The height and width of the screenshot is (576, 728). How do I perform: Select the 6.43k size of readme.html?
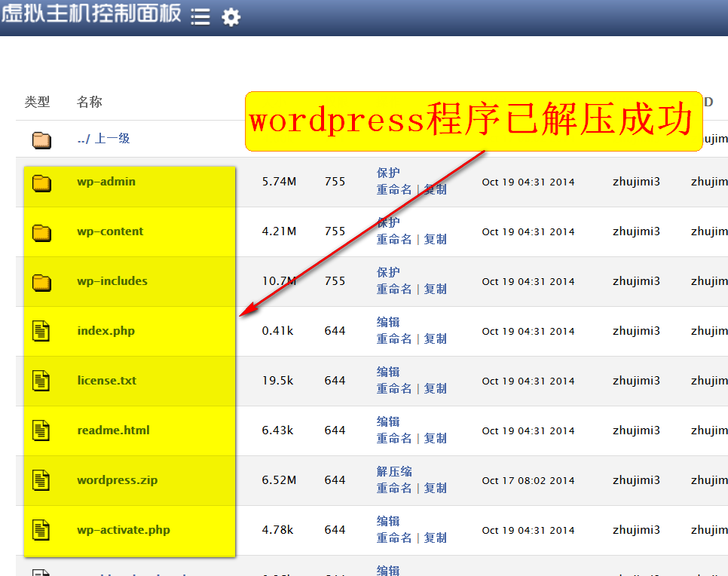277,430
